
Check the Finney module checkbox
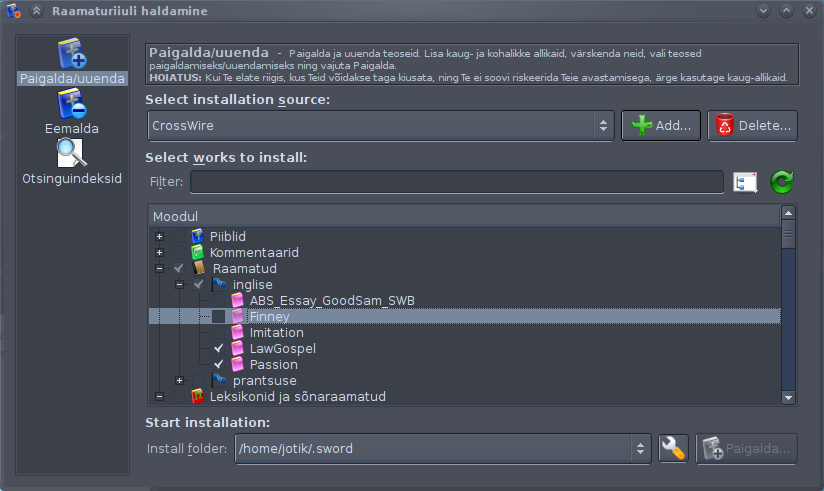pyautogui.click(x=219, y=316)
